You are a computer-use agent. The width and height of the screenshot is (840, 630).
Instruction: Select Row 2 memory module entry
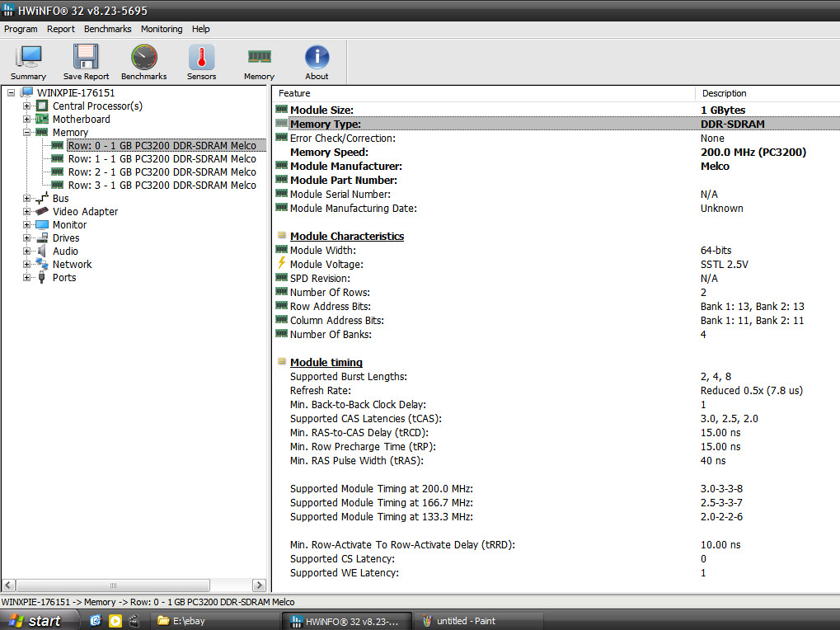pyautogui.click(x=162, y=172)
